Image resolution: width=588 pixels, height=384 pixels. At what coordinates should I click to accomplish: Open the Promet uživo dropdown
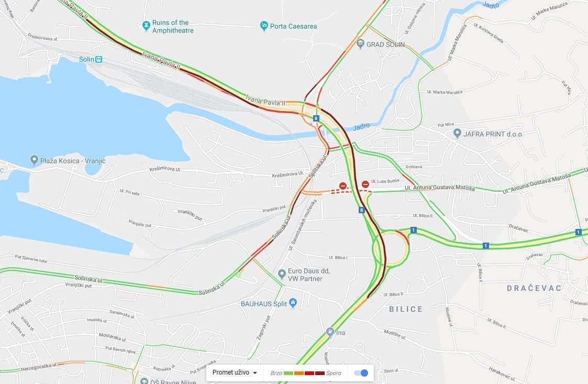point(235,372)
